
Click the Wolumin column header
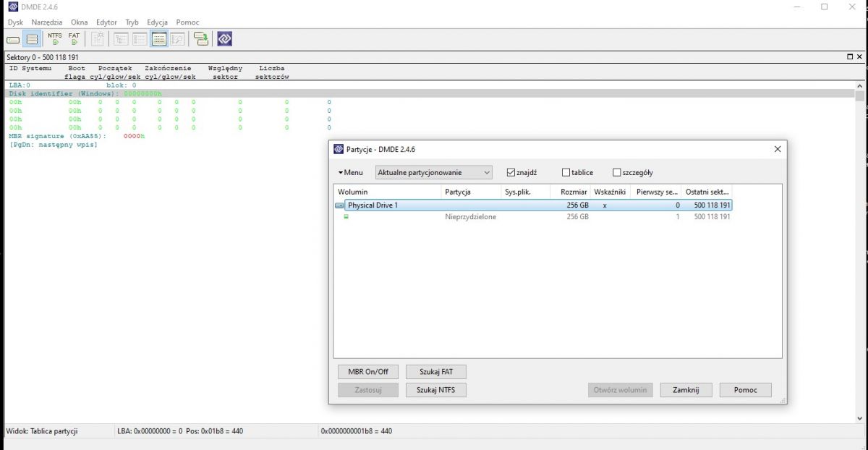387,192
